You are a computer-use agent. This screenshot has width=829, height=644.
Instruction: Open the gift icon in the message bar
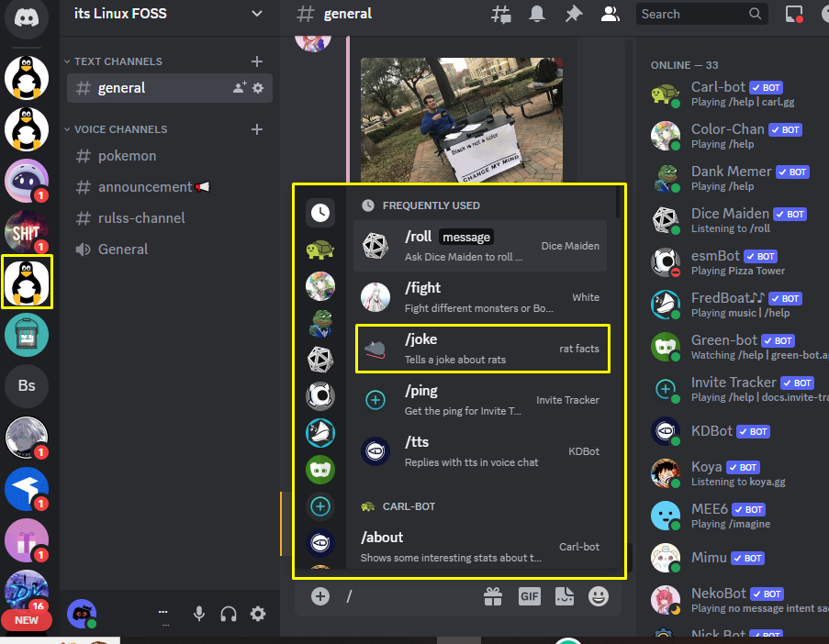click(x=493, y=596)
